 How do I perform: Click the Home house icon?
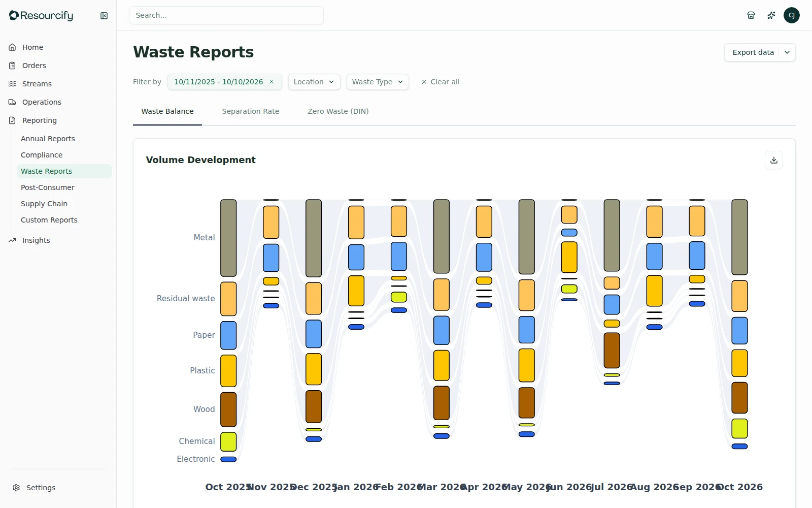click(x=12, y=47)
